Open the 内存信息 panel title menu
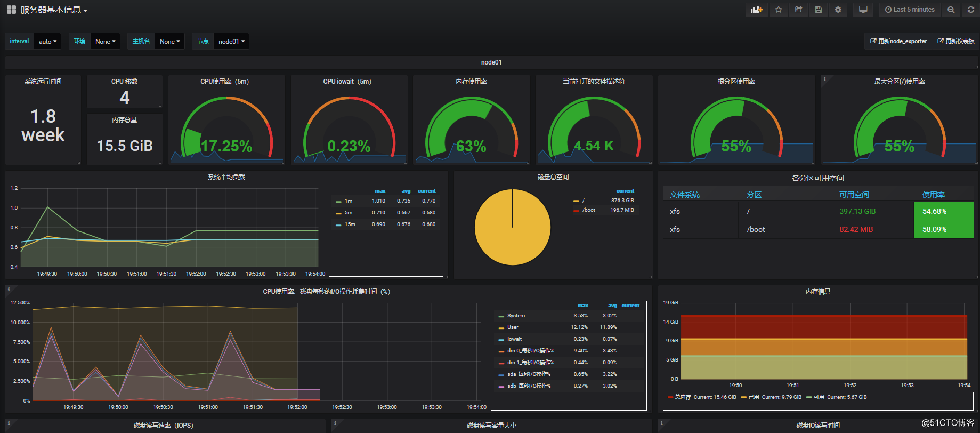Image resolution: width=980 pixels, height=433 pixels. pos(818,292)
